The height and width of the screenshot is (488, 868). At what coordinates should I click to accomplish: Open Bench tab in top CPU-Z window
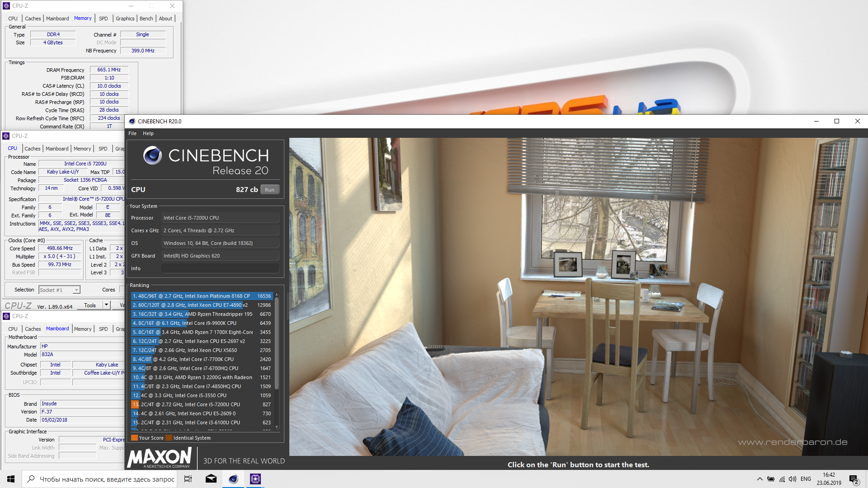pyautogui.click(x=146, y=19)
